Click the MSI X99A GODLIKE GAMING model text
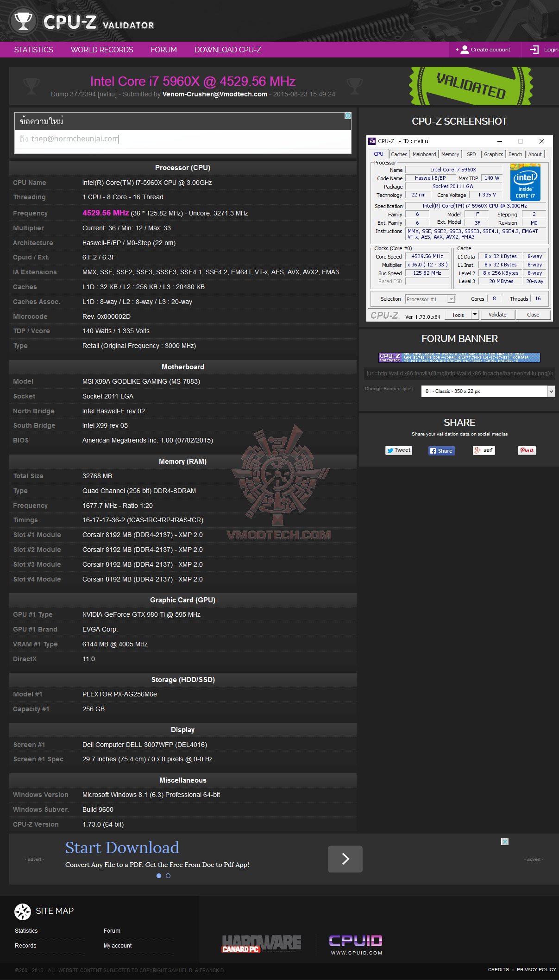Screen dimensions: 559x980 (141, 381)
